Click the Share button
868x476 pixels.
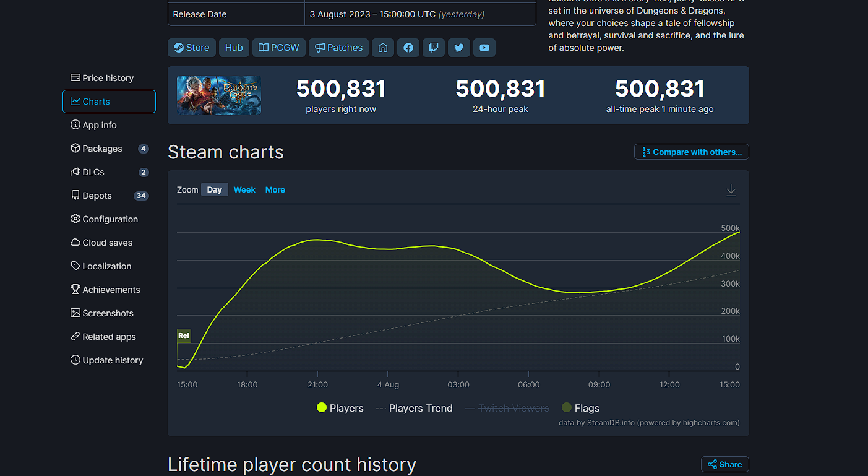click(x=724, y=464)
